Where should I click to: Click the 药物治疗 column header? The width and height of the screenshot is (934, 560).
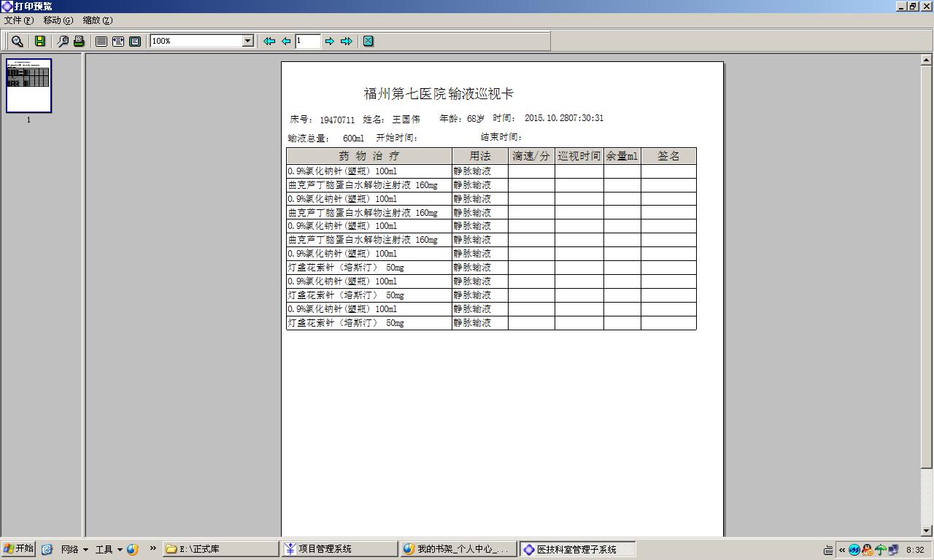[369, 156]
